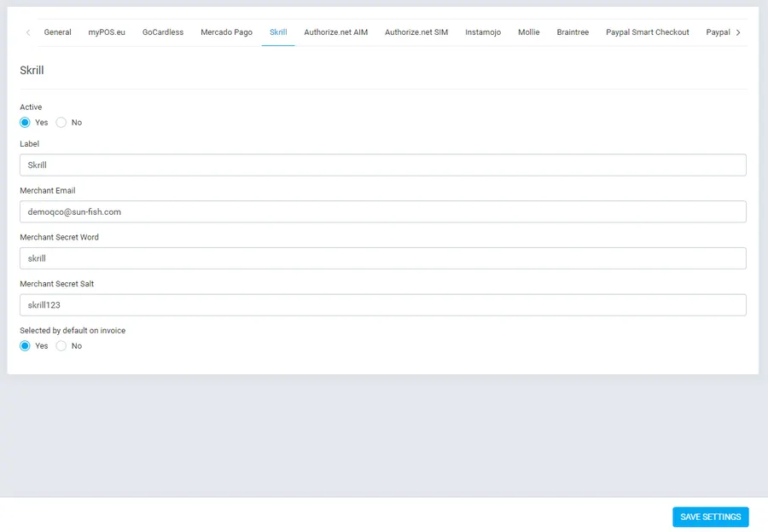Switch to the Instamojo tab
Viewport: 768px width, 532px height.
483,32
